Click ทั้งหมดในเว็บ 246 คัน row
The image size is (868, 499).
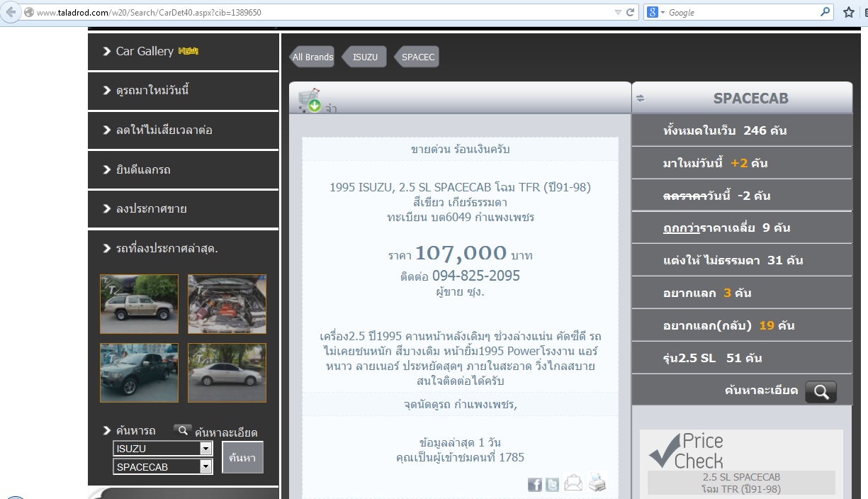click(742, 130)
